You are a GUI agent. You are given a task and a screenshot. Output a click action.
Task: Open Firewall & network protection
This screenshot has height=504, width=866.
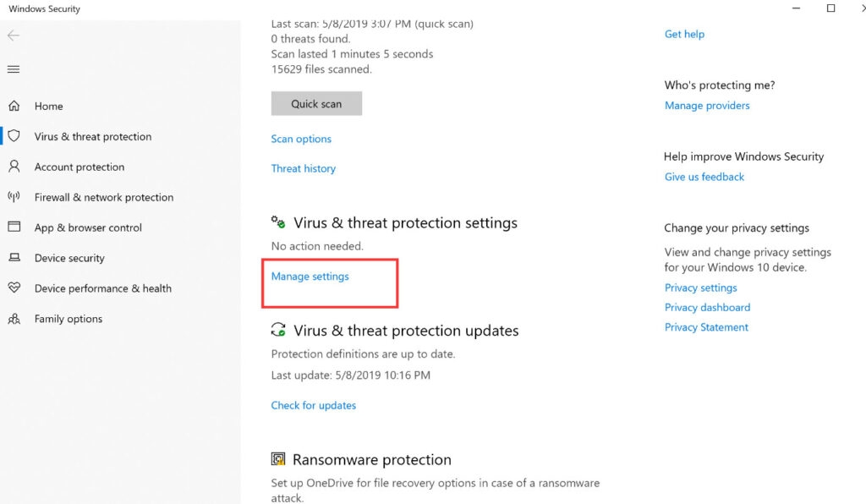click(104, 197)
